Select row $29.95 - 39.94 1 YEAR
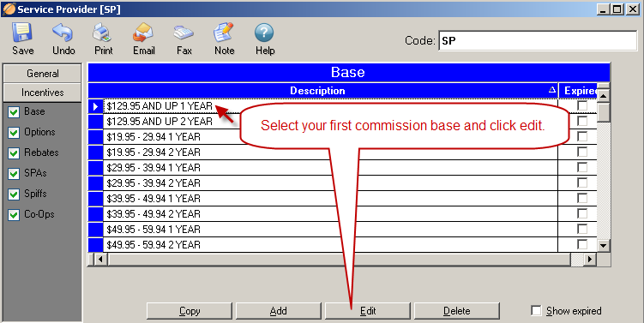Screen dimensions: 644x323 pyautogui.click(x=331, y=167)
